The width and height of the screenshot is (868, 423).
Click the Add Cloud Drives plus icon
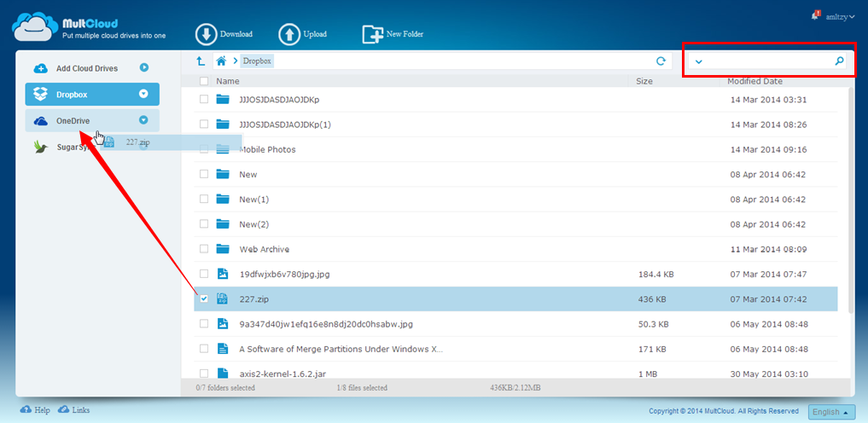click(x=40, y=68)
